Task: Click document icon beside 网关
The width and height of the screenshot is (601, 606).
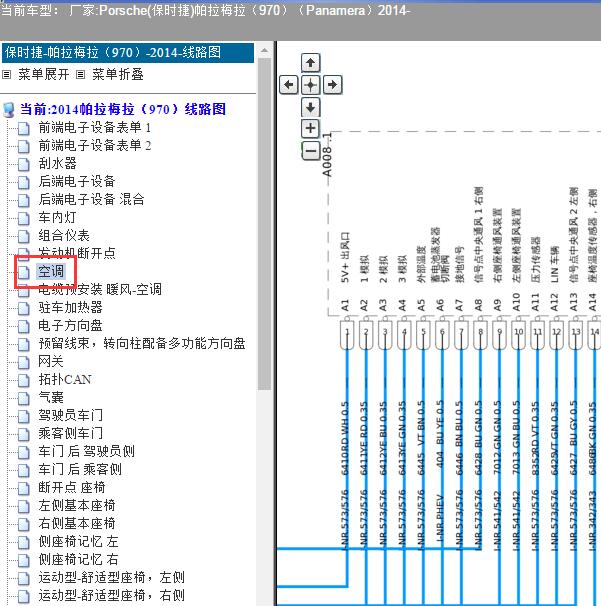Action: tap(24, 362)
